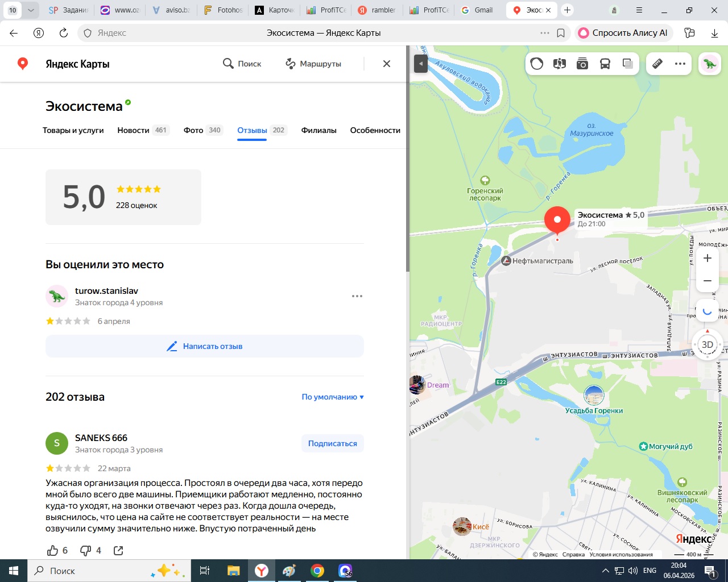The width and height of the screenshot is (728, 582).
Task: Go to the Филиалы tab
Action: pyautogui.click(x=319, y=130)
